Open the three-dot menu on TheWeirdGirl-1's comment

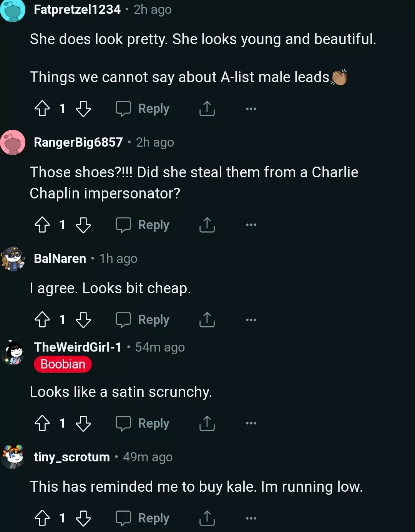[250, 423]
